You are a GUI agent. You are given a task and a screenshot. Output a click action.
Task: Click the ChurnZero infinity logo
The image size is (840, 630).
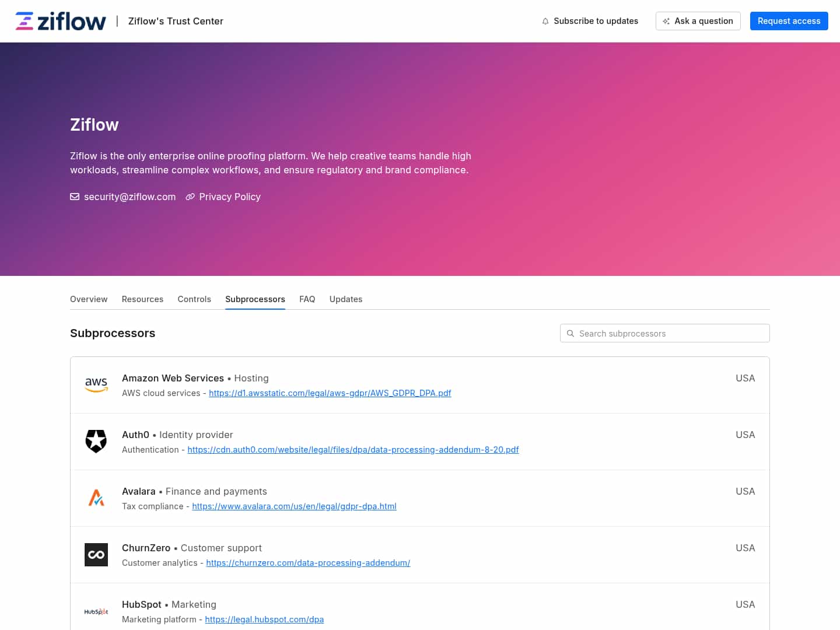(96, 554)
